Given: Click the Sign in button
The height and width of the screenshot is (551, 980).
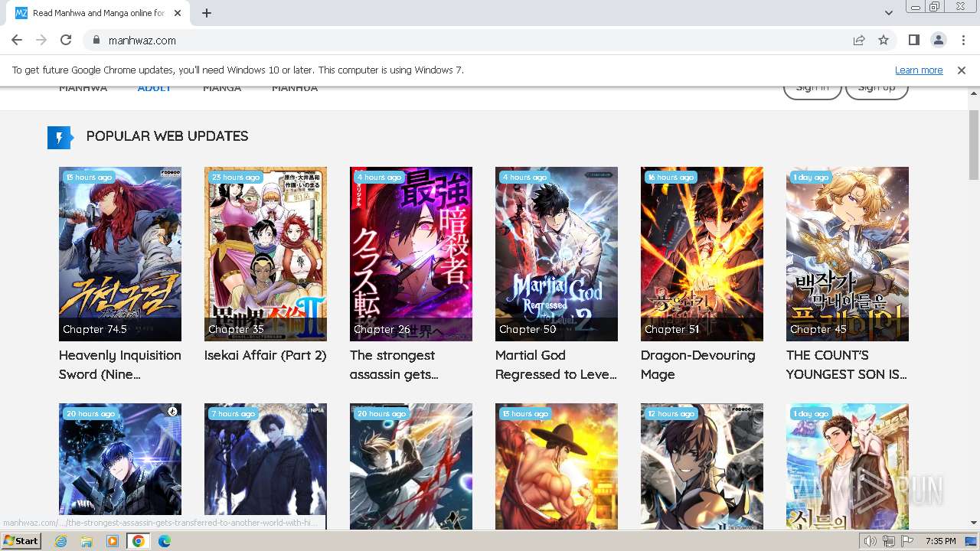Looking at the screenshot, I should tap(812, 90).
